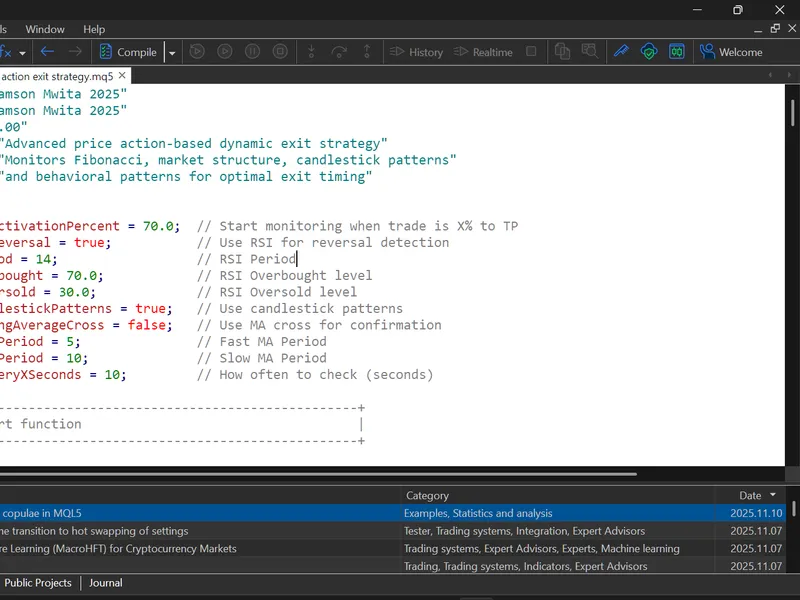Click the editor horizontal scrollbar

(318, 474)
